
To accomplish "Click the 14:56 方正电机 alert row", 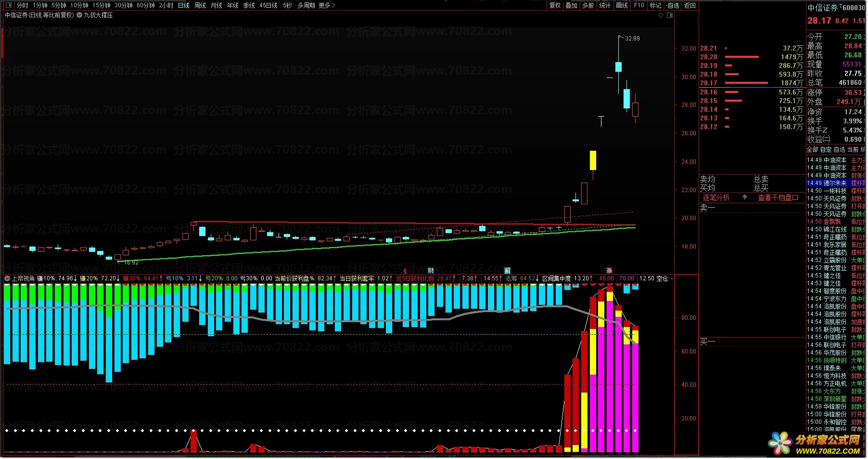I will click(836, 383).
